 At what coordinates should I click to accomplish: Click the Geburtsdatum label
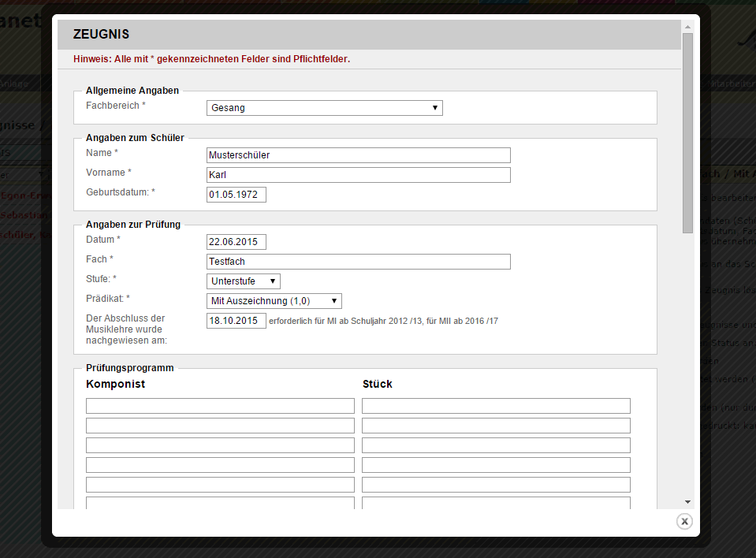coord(121,192)
